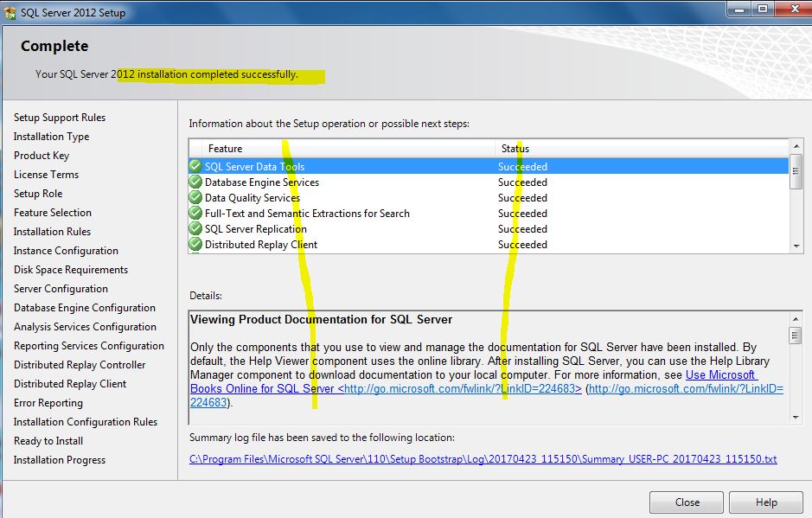Image resolution: width=812 pixels, height=518 pixels.
Task: Click the SQL Server Setup title bar icon
Action: (10, 12)
